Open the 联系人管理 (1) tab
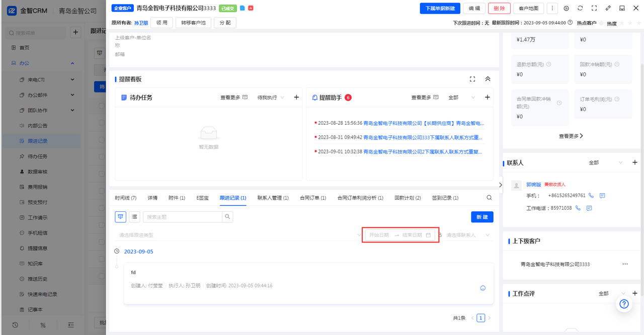The image size is (644, 335). point(273,198)
